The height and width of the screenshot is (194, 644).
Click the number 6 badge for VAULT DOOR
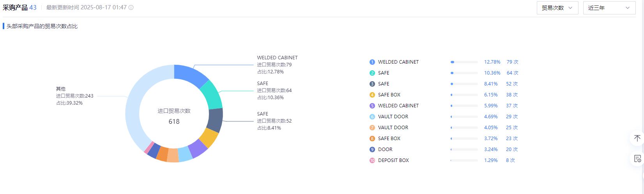tap(372, 117)
